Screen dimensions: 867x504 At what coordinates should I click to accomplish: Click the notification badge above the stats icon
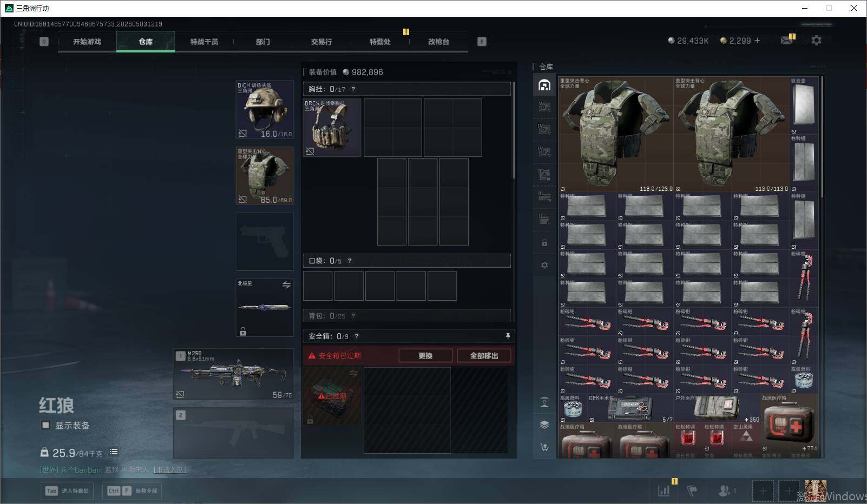[x=674, y=481]
